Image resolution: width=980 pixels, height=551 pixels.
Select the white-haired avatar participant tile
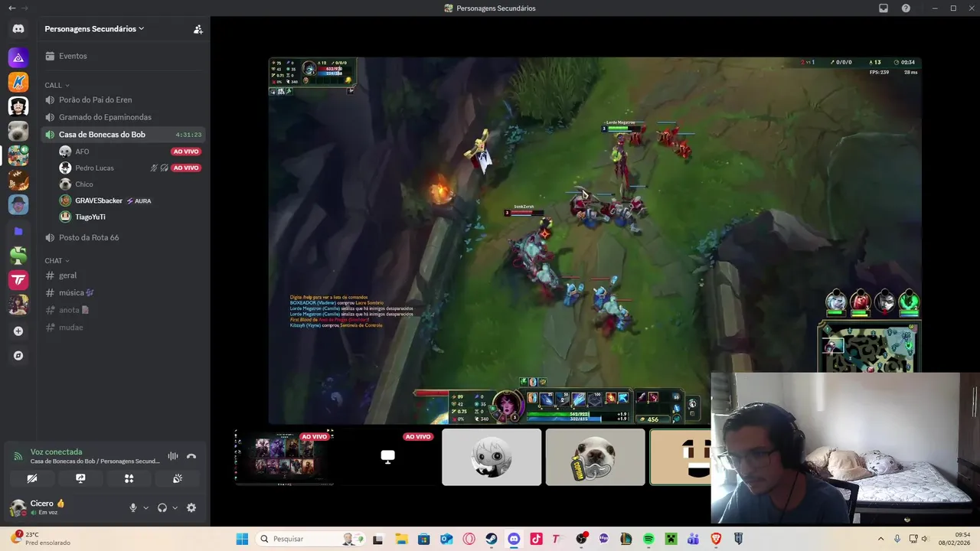pyautogui.click(x=492, y=457)
